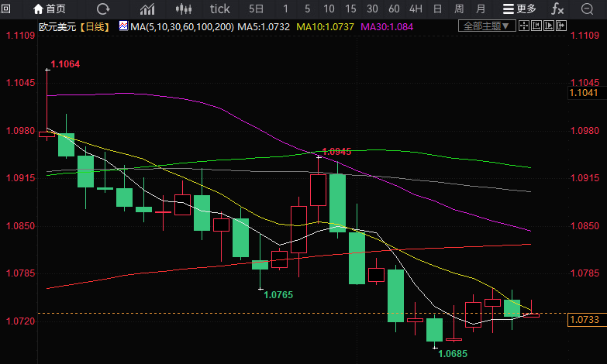Click the 欧元美元【日线】 chart title
Viewport: 607px width, 364px height.
click(74, 26)
